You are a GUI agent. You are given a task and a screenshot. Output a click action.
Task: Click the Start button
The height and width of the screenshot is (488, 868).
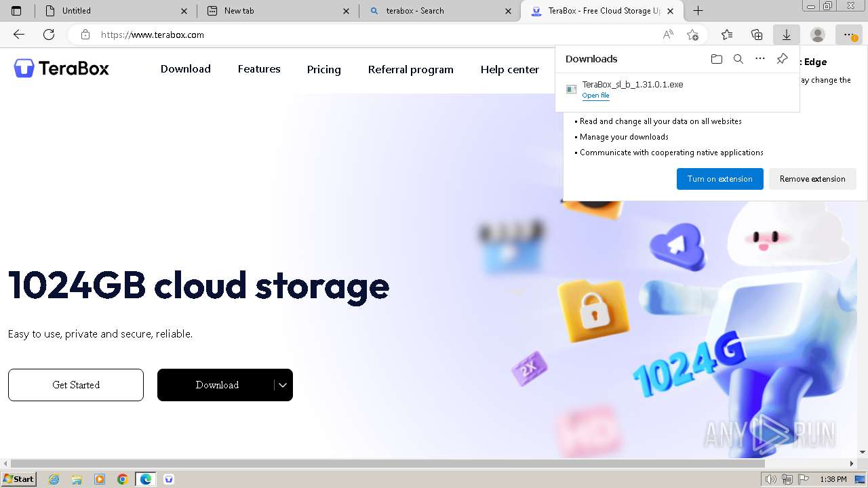point(18,479)
